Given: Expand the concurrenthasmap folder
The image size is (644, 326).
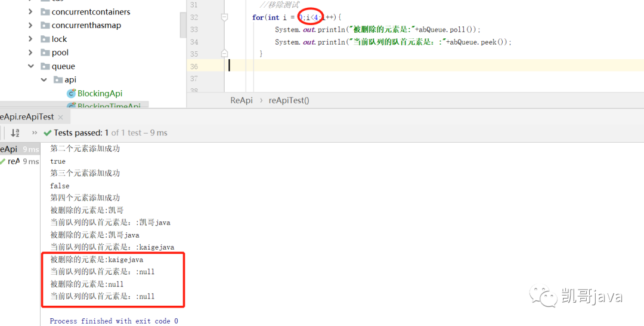Looking at the screenshot, I should coord(30,26).
